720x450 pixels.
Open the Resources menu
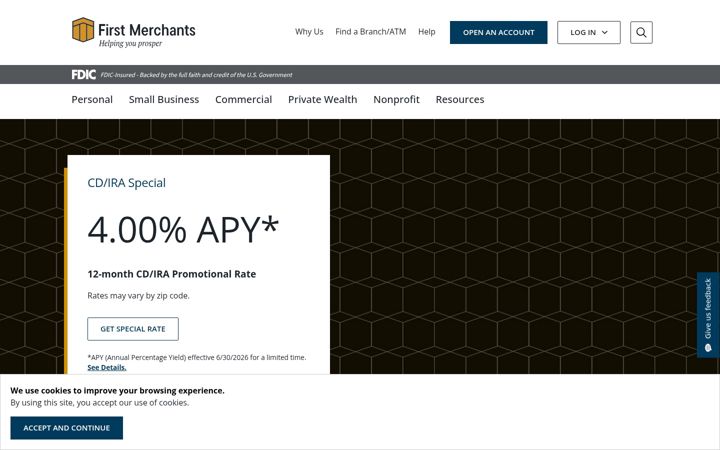pyautogui.click(x=460, y=100)
